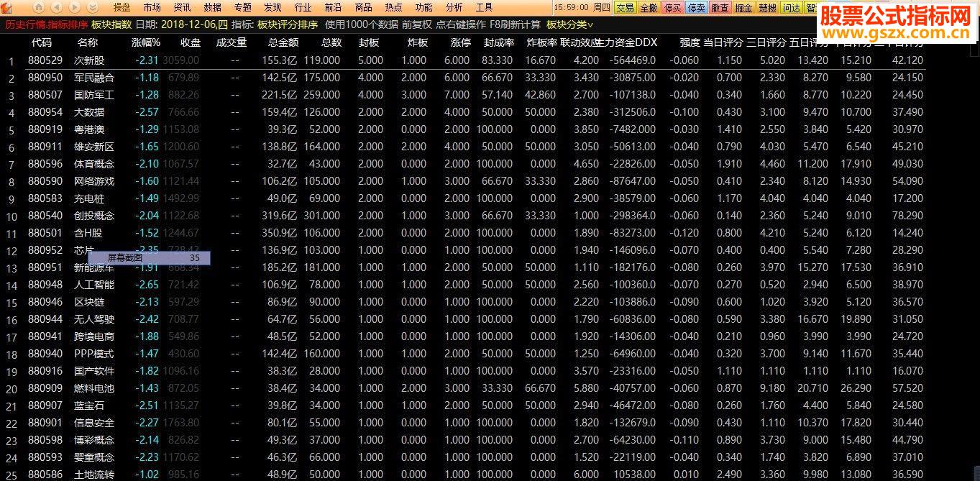The width and height of the screenshot is (980, 481).
Task: Sort by the 炸板率 column header
Action: click(x=541, y=42)
